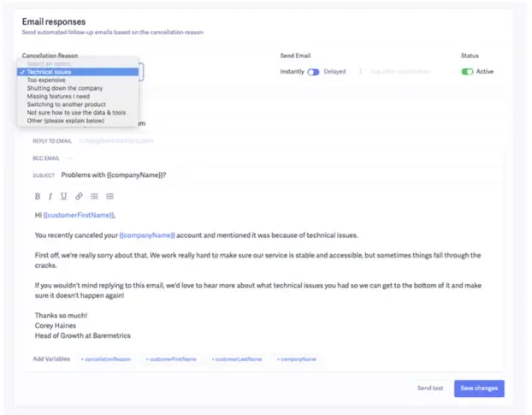Image resolution: width=532 pixels, height=415 pixels.
Task: Select Technical issues cancellation reason
Action: (78, 72)
